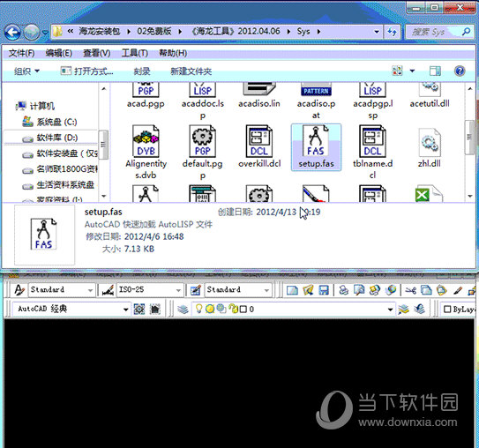479x448 pixels.
Task: Click the Open file icon in AutoCAD
Action: (308, 290)
